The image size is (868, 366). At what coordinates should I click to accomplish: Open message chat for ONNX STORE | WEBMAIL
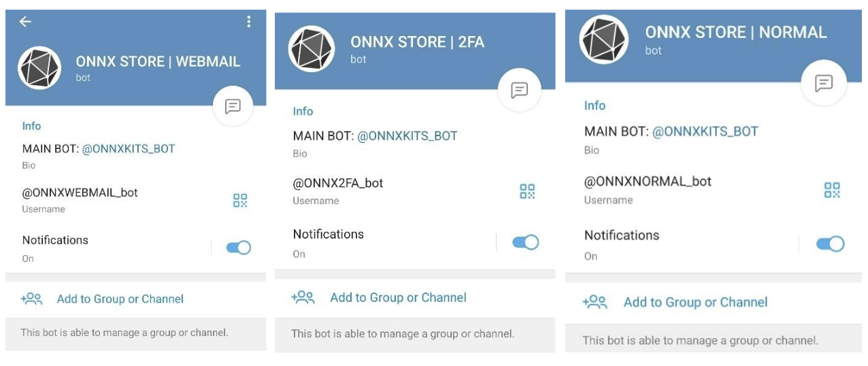point(233,106)
